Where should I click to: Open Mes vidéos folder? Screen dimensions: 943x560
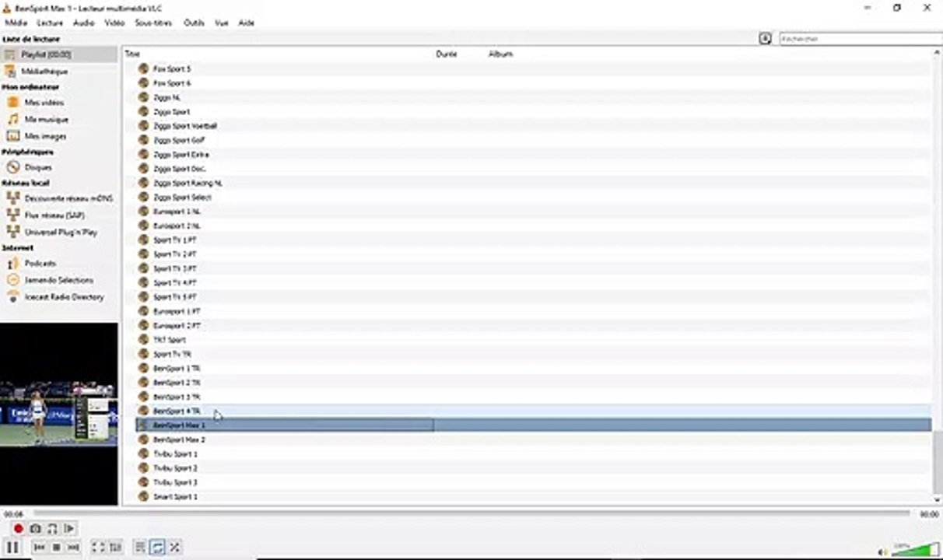coord(44,103)
